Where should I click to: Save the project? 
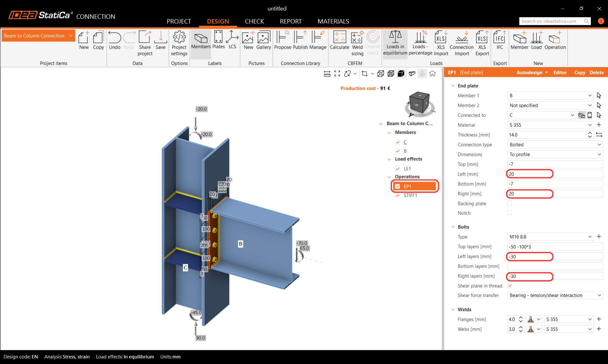click(160, 40)
